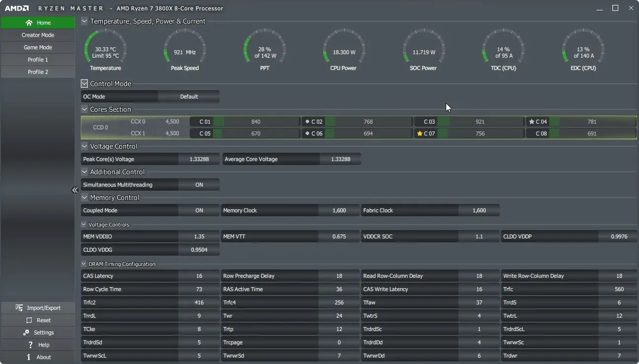Click the dot marker on core C 06
This screenshot has width=639, height=364.
click(x=308, y=133)
